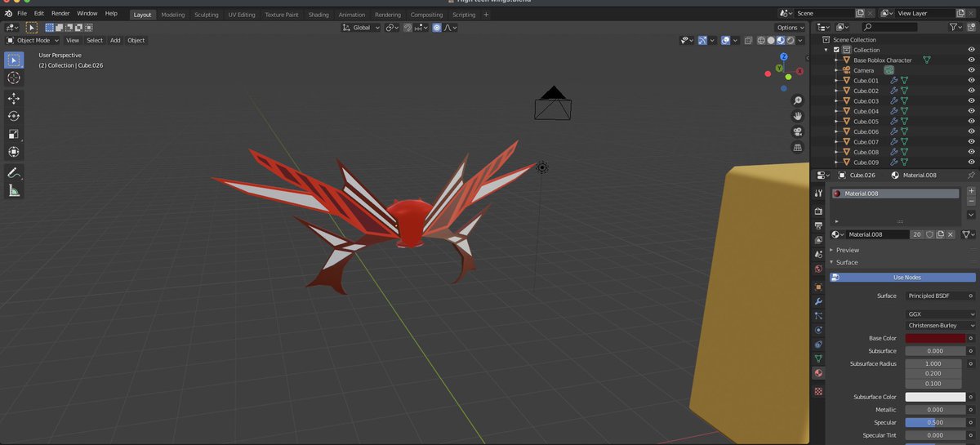Open the World properties tab
The height and width of the screenshot is (445, 980).
click(818, 269)
